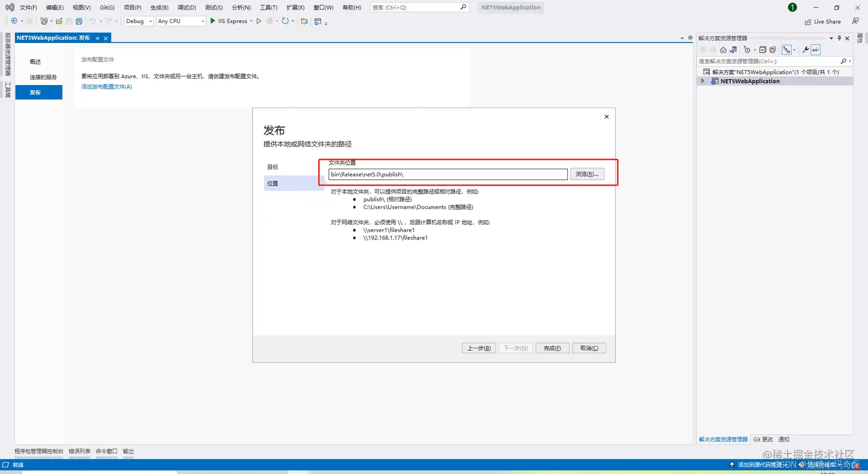Click the Live Share button
This screenshot has height=474, width=868.
pos(823,21)
